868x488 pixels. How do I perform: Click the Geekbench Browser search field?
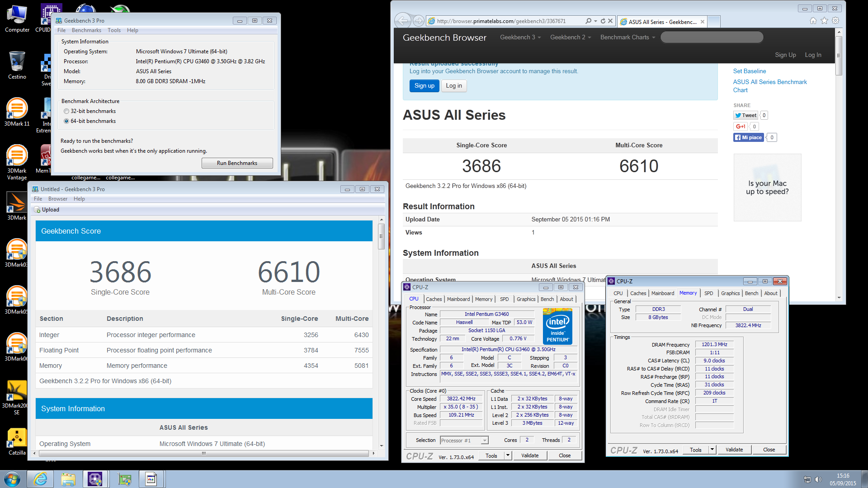(712, 37)
